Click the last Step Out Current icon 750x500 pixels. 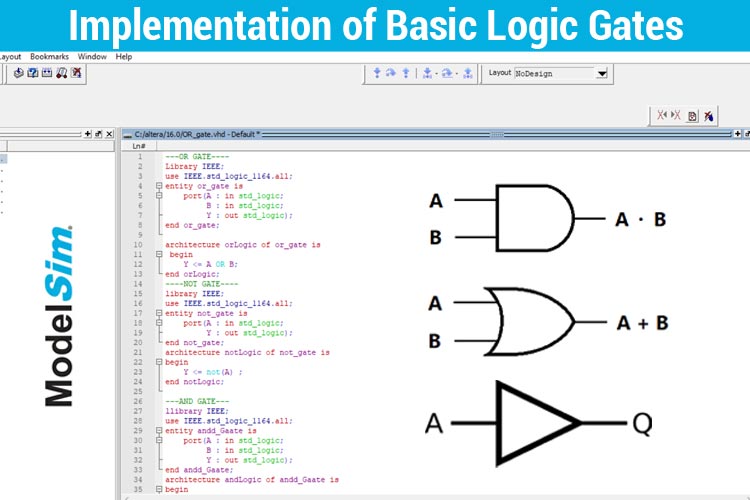coord(468,73)
